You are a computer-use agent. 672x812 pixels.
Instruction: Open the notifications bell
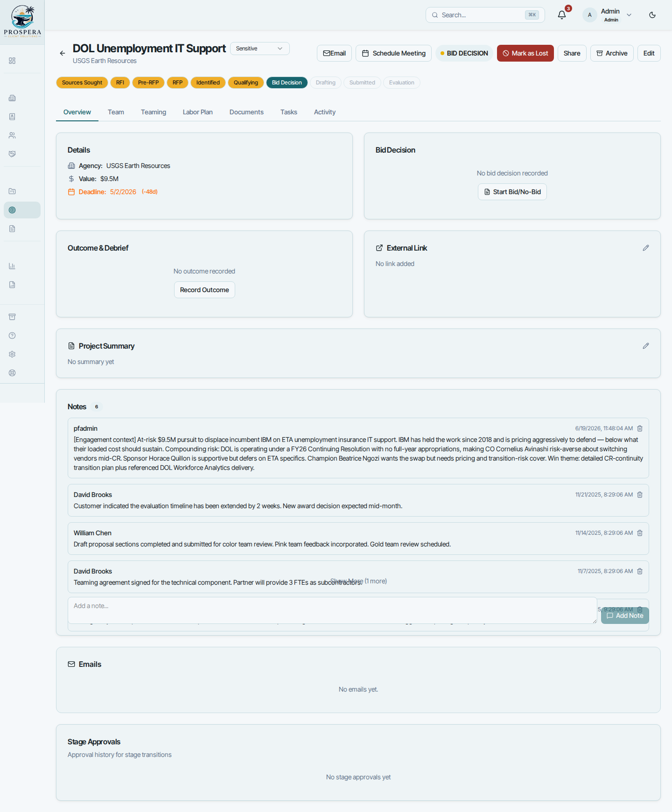click(562, 15)
